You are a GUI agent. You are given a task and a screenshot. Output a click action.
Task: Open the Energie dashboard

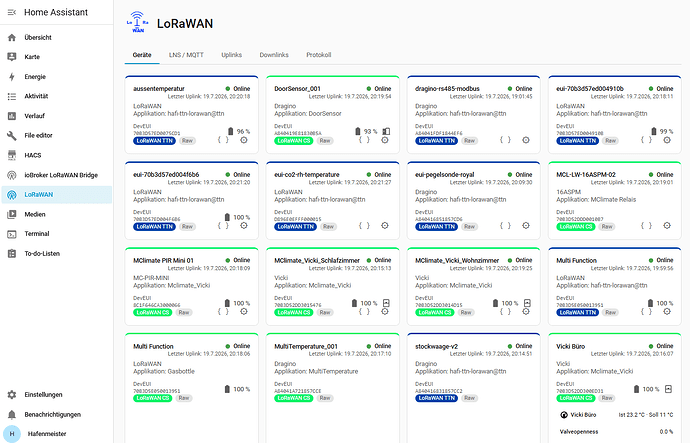point(56,77)
